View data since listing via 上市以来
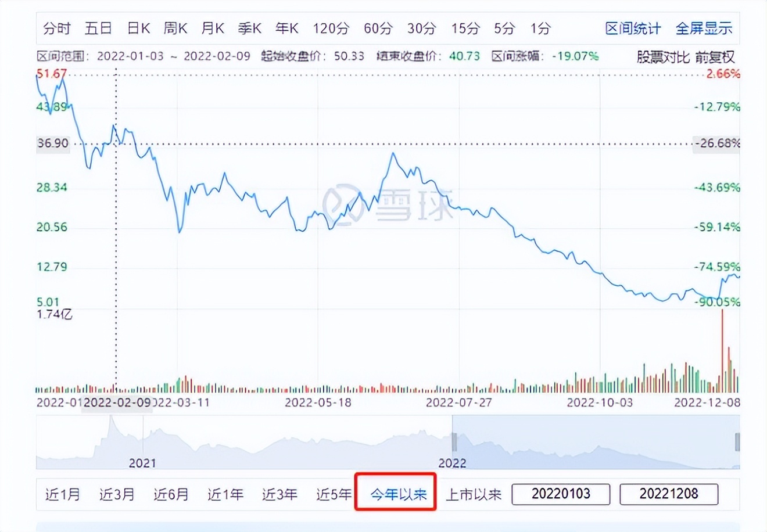 [x=473, y=494]
